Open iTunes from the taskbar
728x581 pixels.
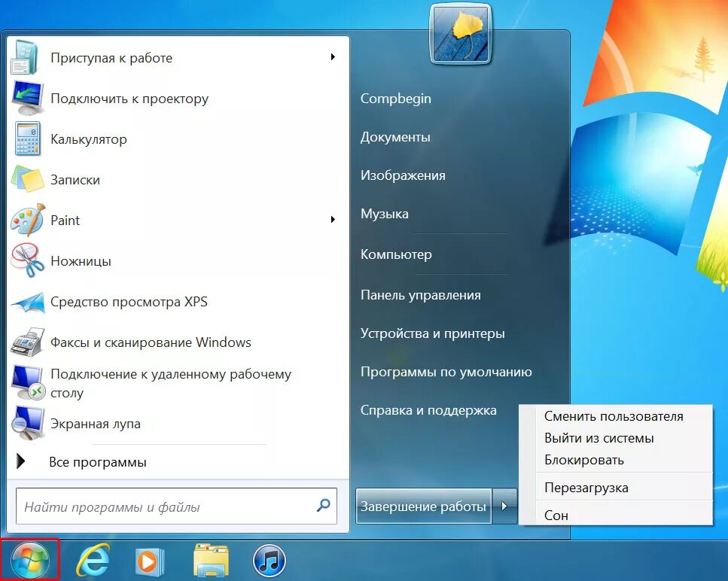point(267,560)
